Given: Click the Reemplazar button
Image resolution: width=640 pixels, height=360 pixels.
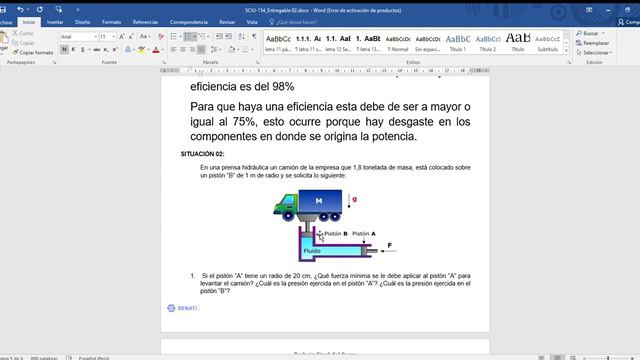Looking at the screenshot, I should coord(592,43).
